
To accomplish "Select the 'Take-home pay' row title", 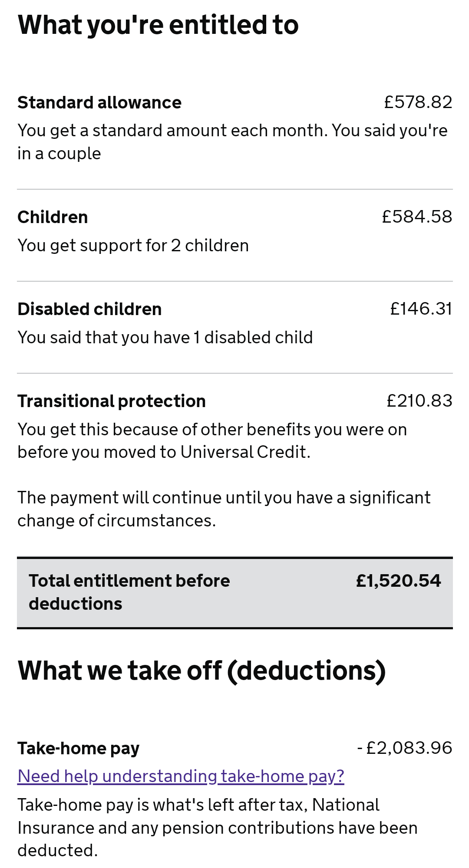I will tap(79, 748).
